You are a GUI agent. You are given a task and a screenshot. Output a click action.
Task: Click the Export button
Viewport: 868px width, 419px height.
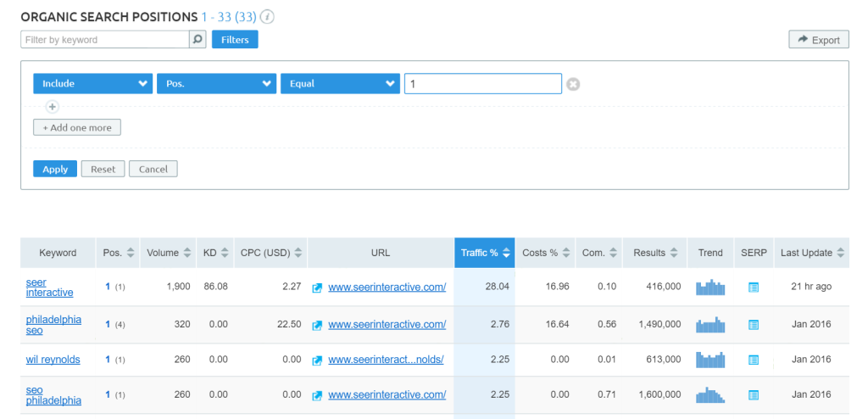pyautogui.click(x=818, y=40)
